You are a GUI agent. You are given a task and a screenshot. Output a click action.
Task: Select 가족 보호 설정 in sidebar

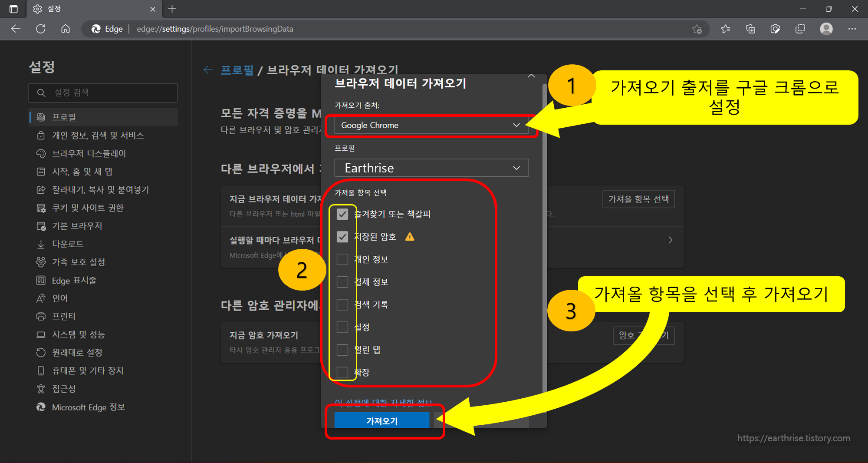[x=103, y=262]
